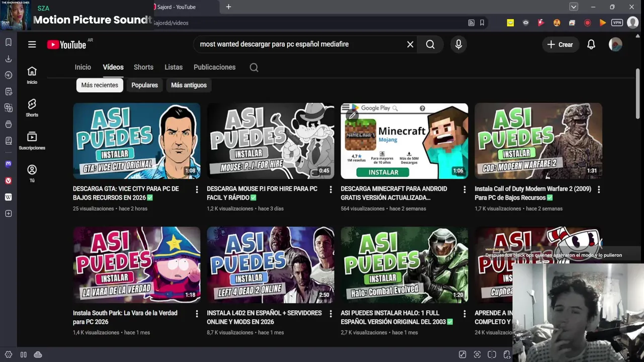This screenshot has height=362, width=644.
Task: Open the Mastodon web panel
Action: [9, 164]
